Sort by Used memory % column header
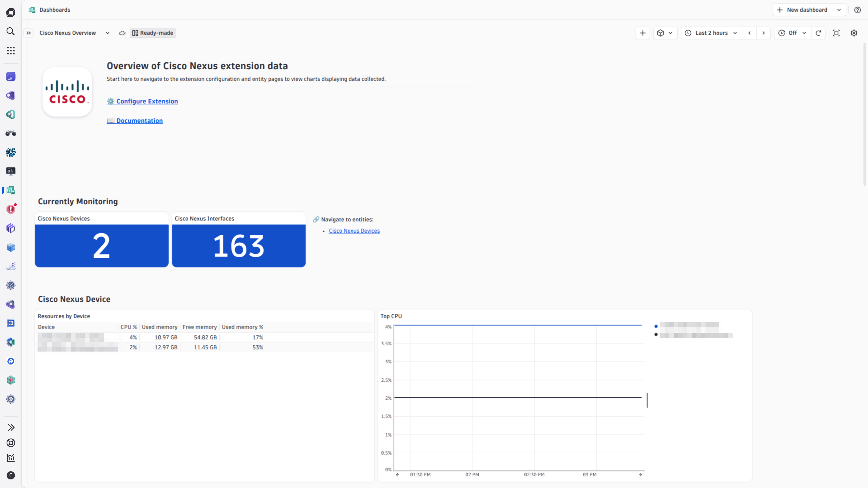Viewport: 868px width, 488px height. pyautogui.click(x=243, y=327)
